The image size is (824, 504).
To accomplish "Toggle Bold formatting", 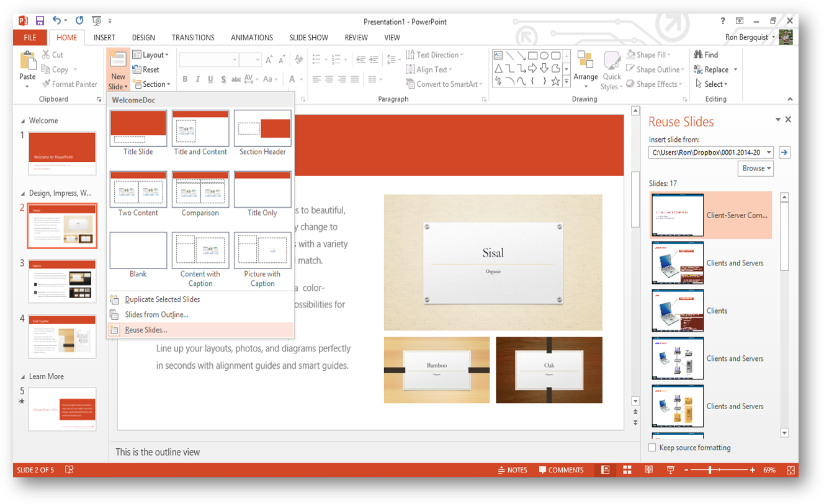I will pos(185,79).
